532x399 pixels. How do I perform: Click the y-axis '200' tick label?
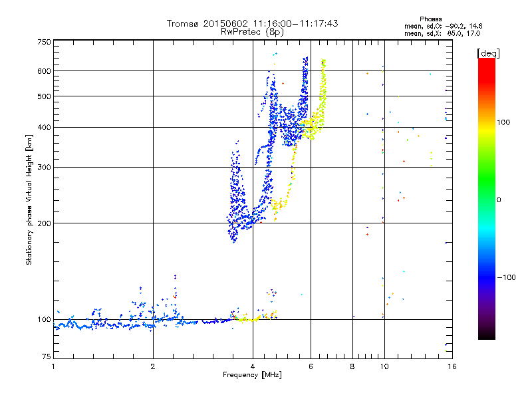(x=45, y=223)
